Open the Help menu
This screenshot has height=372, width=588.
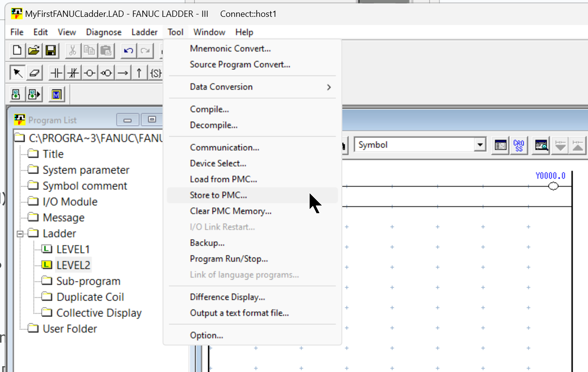point(244,32)
